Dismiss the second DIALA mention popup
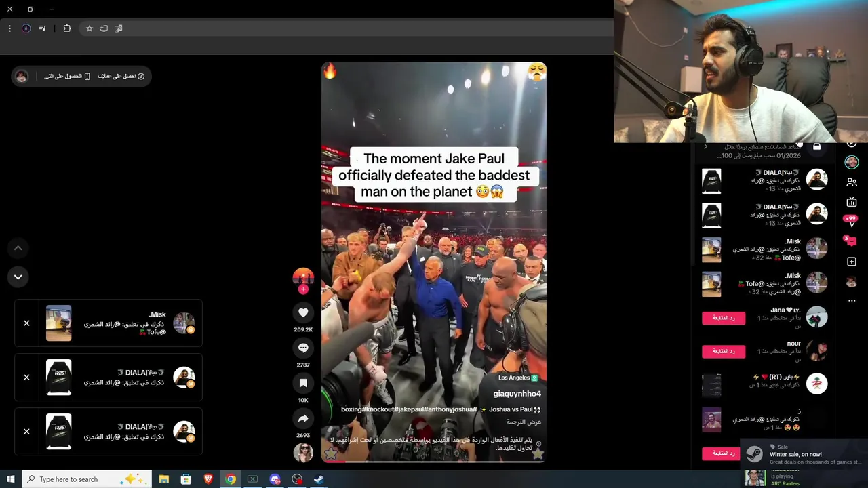Image resolution: width=868 pixels, height=488 pixels. pyautogui.click(x=26, y=432)
